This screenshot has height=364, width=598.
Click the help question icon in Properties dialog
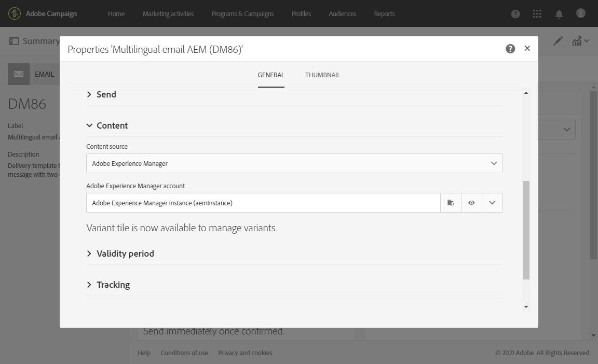510,49
